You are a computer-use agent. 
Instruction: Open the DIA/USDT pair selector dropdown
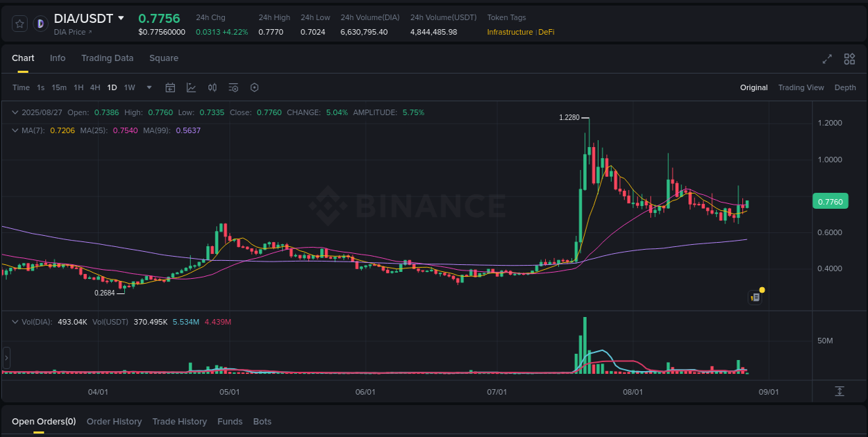coord(122,18)
